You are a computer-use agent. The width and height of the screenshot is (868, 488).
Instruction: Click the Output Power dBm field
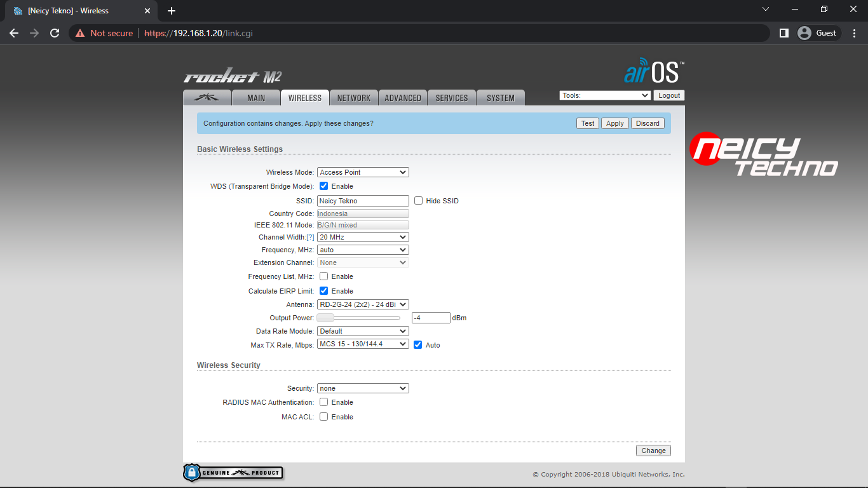431,318
